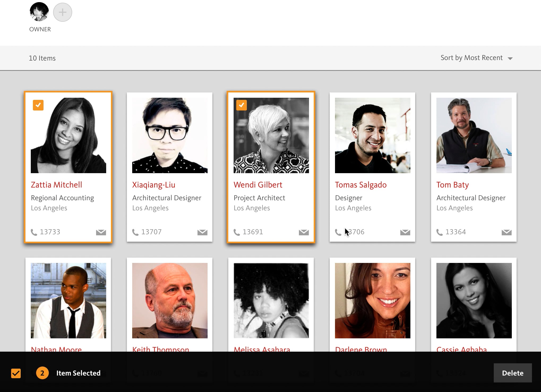
Task: Click the phone icon on Wendi Gilbert's card
Action: pyautogui.click(x=237, y=232)
